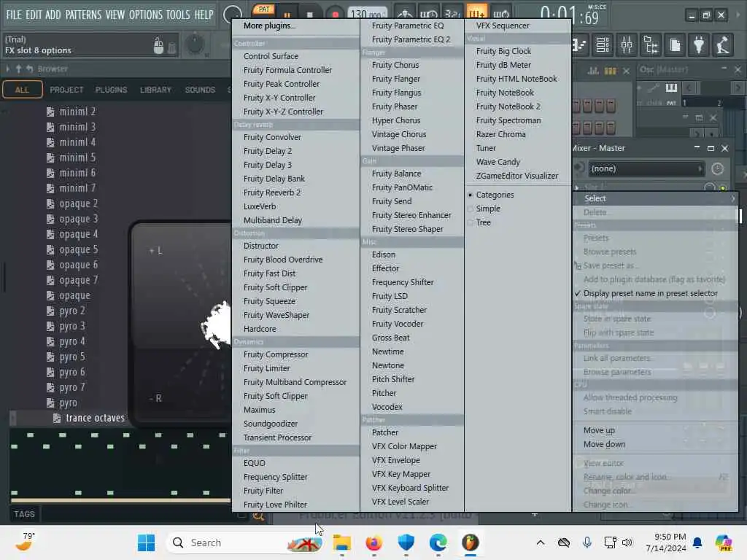Open Windows Start menu

click(146, 542)
